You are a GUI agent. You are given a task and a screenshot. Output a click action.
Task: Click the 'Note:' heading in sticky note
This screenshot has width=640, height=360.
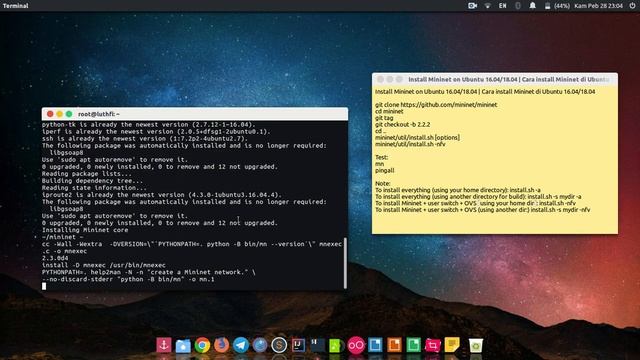(382, 183)
